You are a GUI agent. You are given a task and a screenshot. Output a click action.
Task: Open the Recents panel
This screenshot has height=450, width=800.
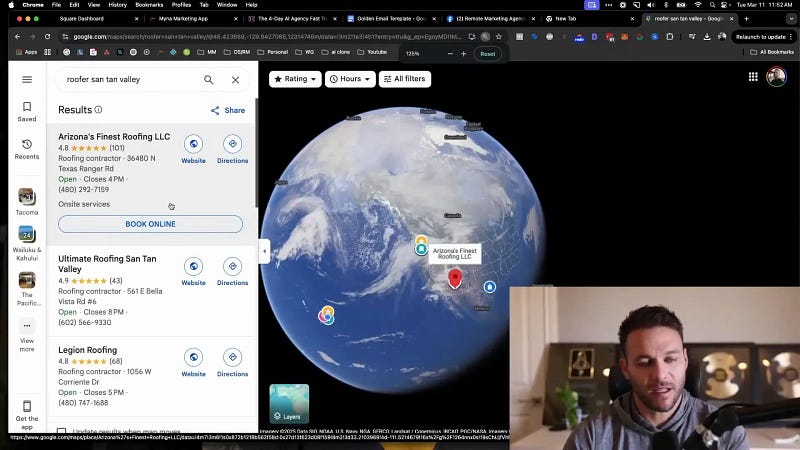coord(27,149)
